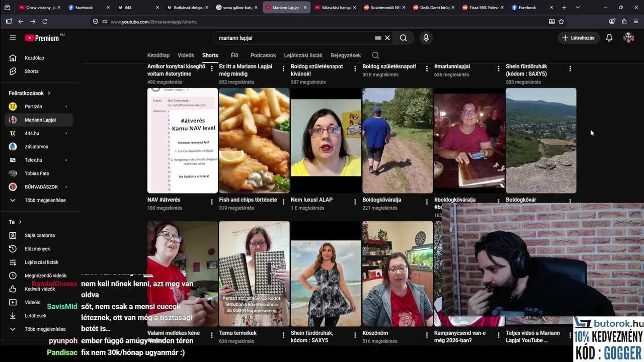
Task: Click the search magnifier button
Action: [x=403, y=38]
